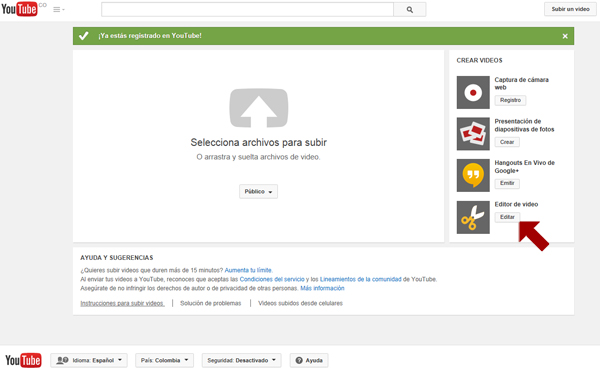Open the Aumenta tu límite link
The image size is (600, 375).
coord(248,270)
